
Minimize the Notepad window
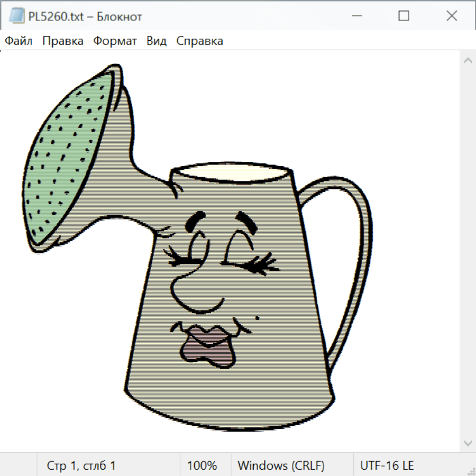tap(356, 16)
